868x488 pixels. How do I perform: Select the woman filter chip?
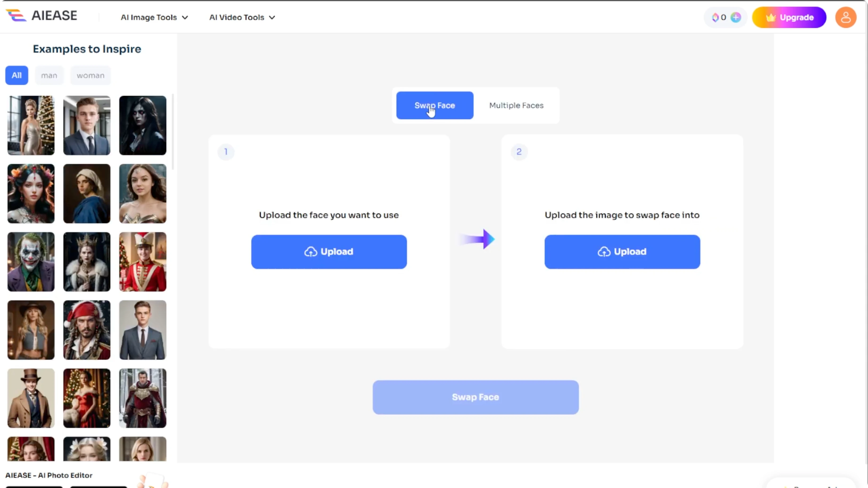(x=90, y=75)
